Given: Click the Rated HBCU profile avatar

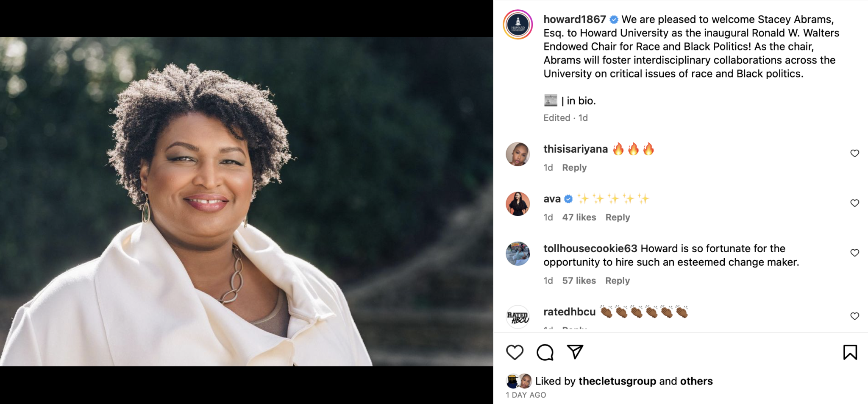Looking at the screenshot, I should [x=518, y=316].
